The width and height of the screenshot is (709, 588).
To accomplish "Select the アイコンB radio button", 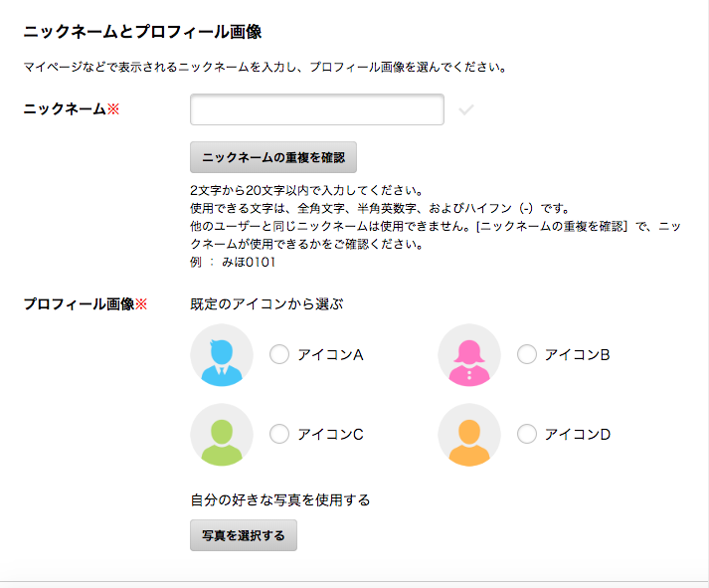I will (527, 354).
